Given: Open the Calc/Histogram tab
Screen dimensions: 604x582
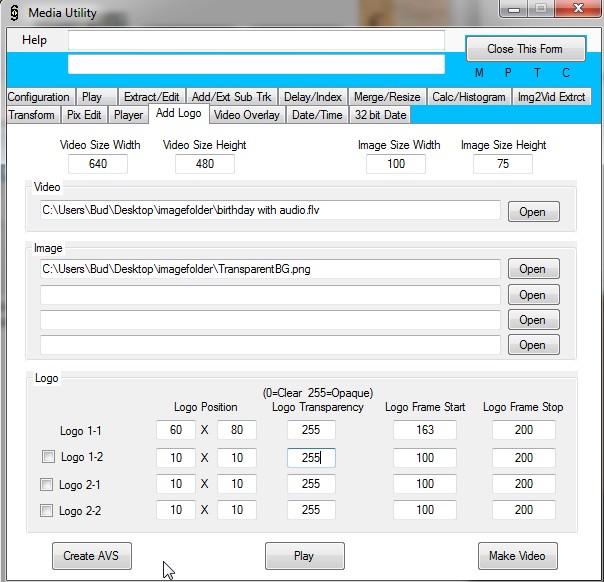Looking at the screenshot, I should 469,97.
